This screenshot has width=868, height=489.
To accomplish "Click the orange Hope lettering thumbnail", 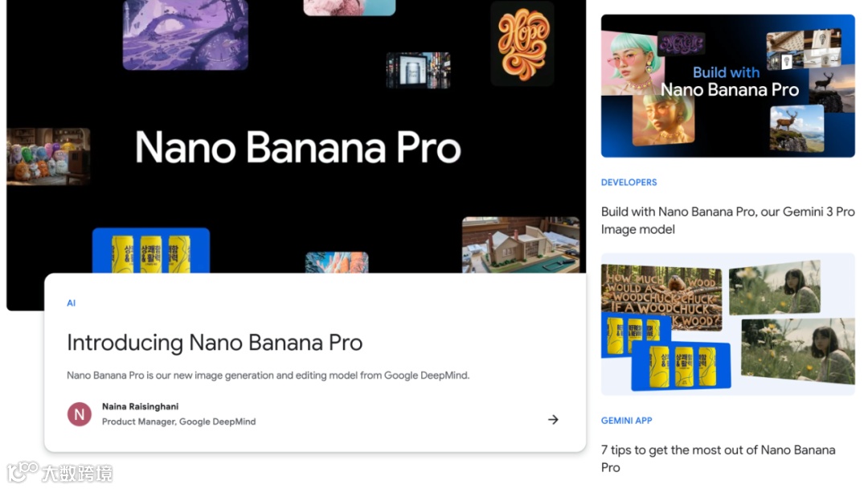I will click(x=522, y=43).
